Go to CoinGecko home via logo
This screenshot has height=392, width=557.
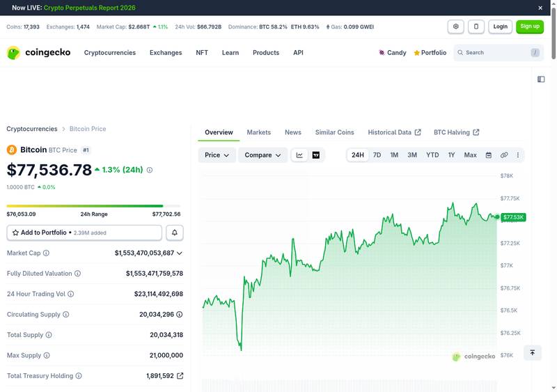click(x=38, y=53)
